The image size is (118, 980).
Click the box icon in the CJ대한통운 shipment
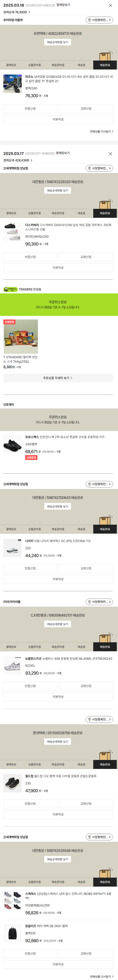[105, 638]
